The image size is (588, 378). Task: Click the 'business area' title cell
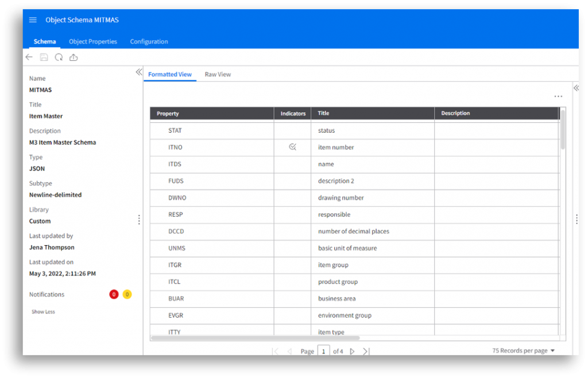(373, 299)
